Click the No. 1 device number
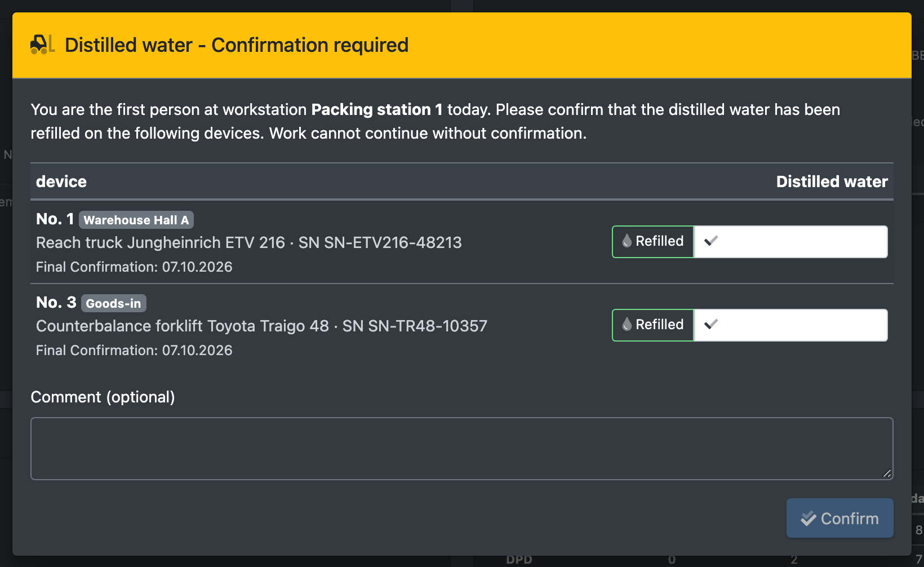The width and height of the screenshot is (924, 567). point(55,219)
